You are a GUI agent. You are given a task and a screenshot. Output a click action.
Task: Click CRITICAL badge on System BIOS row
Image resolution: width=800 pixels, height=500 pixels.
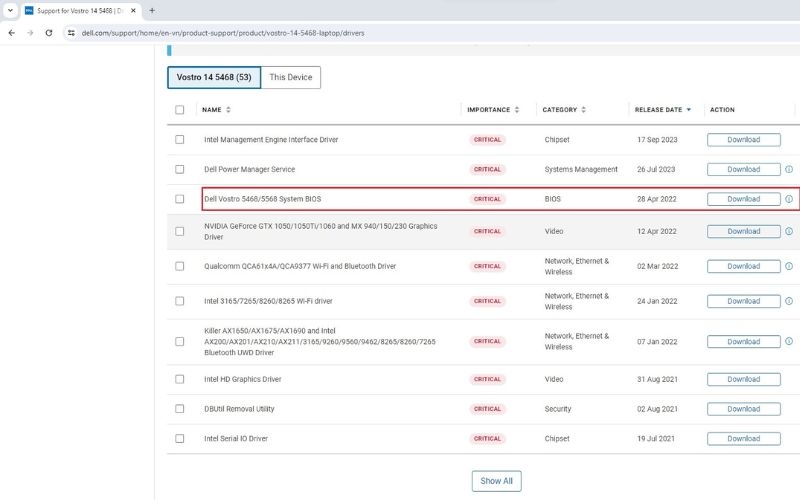click(487, 199)
